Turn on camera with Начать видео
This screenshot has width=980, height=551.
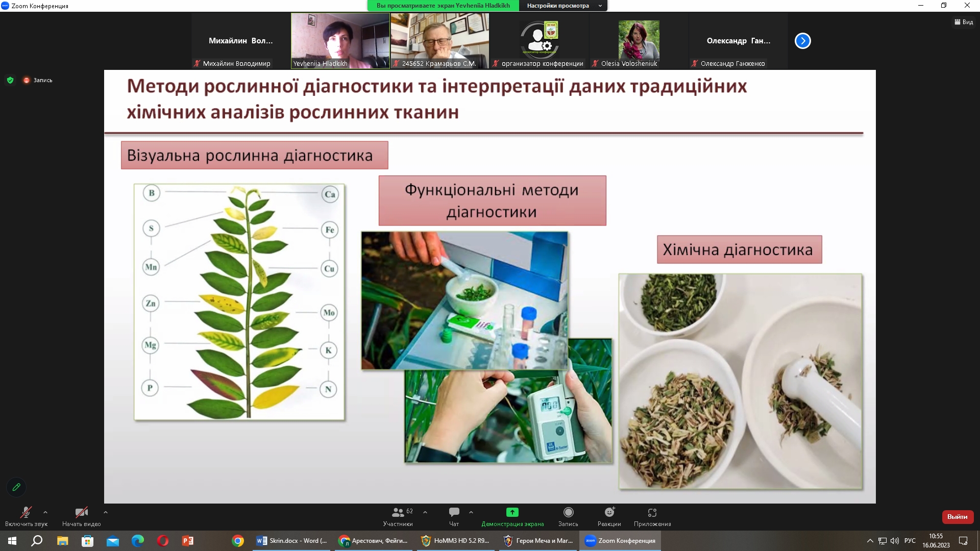point(82,516)
